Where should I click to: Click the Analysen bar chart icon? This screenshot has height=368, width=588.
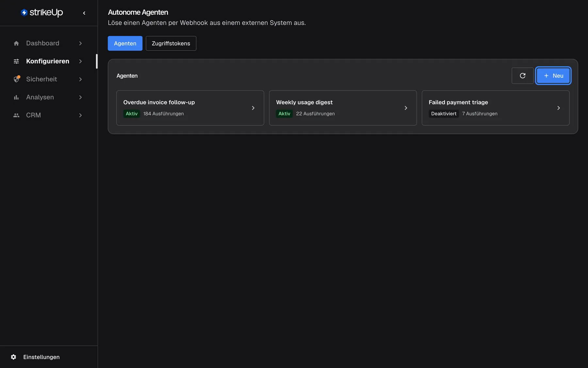pos(16,97)
